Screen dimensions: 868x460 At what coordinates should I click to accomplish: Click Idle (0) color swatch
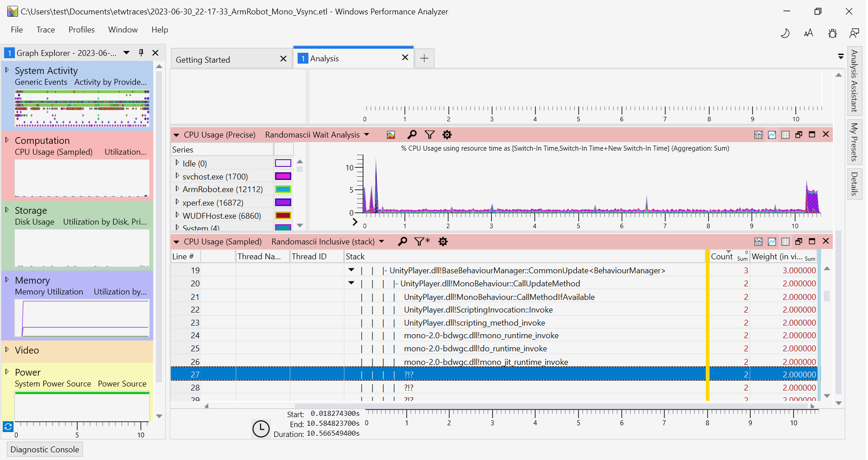[283, 163]
